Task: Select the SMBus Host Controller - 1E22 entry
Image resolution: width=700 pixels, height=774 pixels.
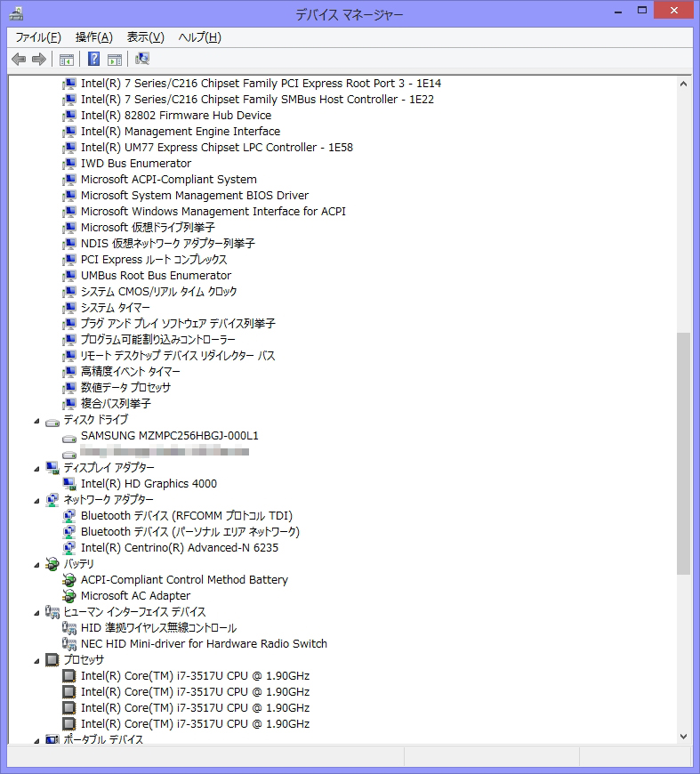Action: 257,100
